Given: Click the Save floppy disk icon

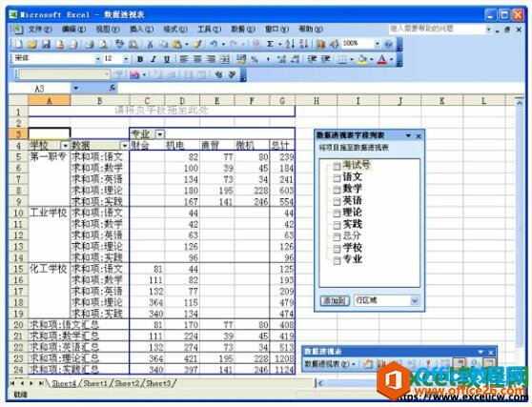Looking at the screenshot, I should click(x=46, y=45).
